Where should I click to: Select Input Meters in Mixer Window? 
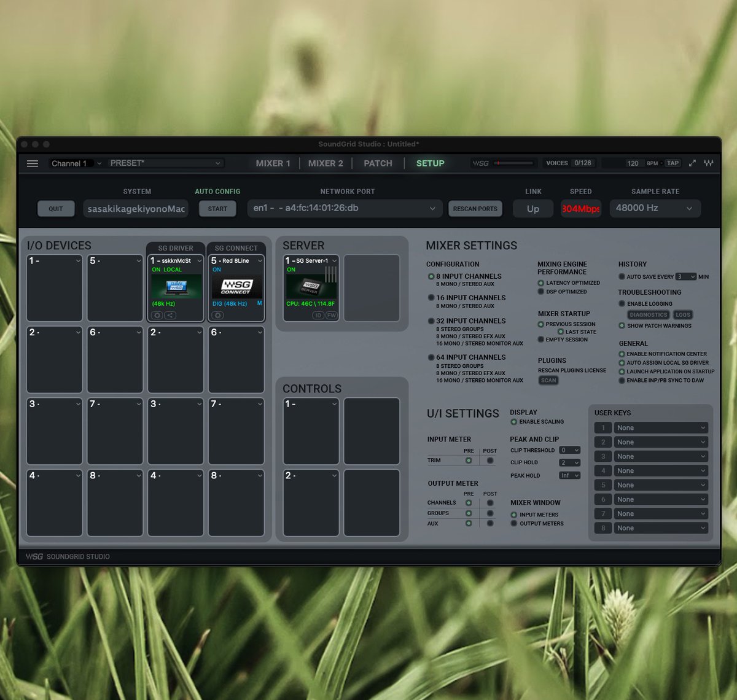(513, 515)
